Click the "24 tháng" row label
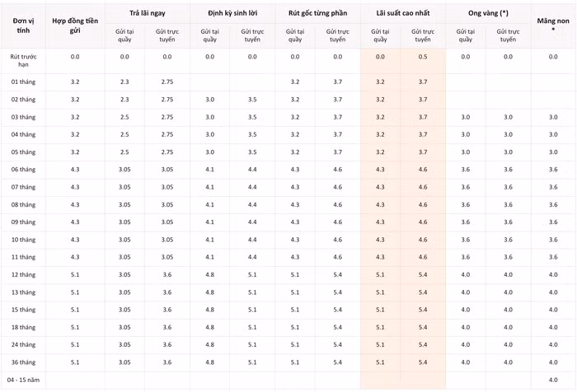 22,344
